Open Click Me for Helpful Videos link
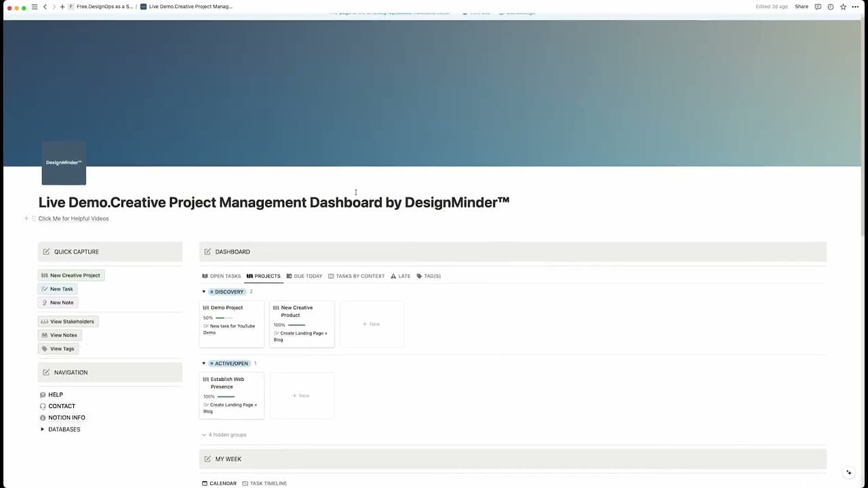The width and height of the screenshot is (868, 488). tap(73, 219)
